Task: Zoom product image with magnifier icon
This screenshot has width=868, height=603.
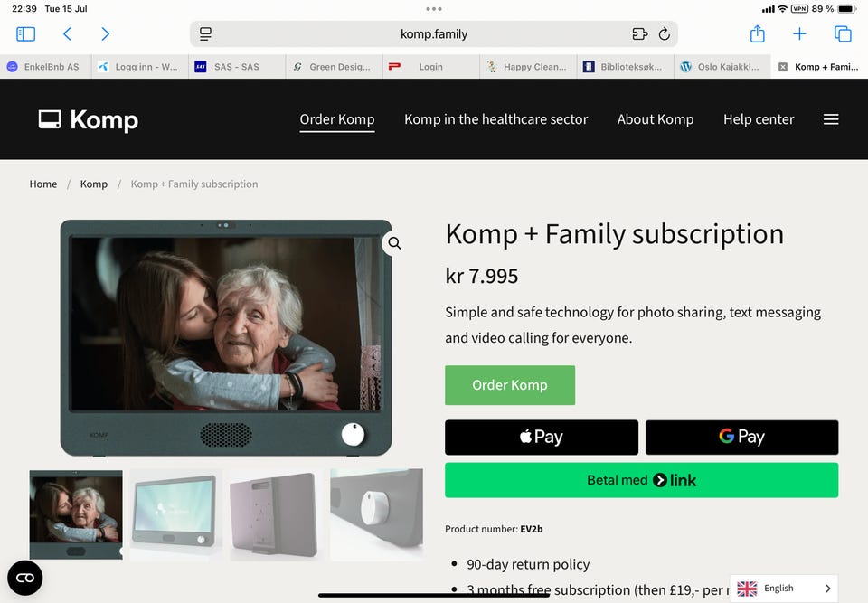Action: pos(395,243)
